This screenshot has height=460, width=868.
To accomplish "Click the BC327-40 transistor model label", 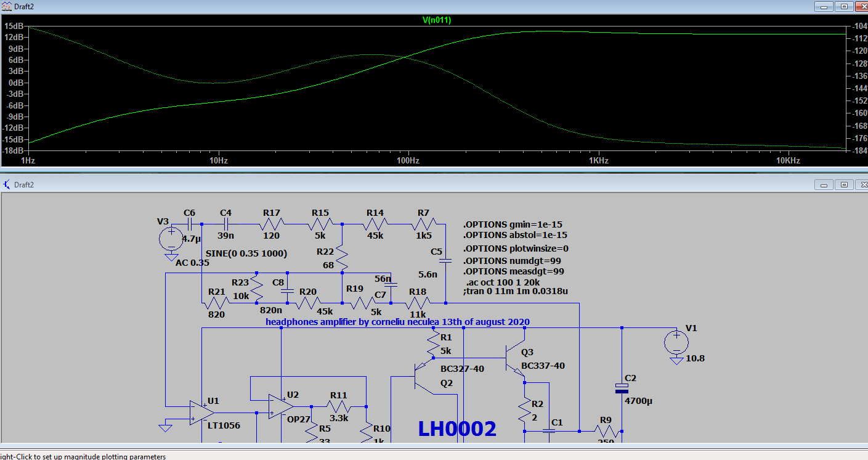I will click(x=462, y=369).
